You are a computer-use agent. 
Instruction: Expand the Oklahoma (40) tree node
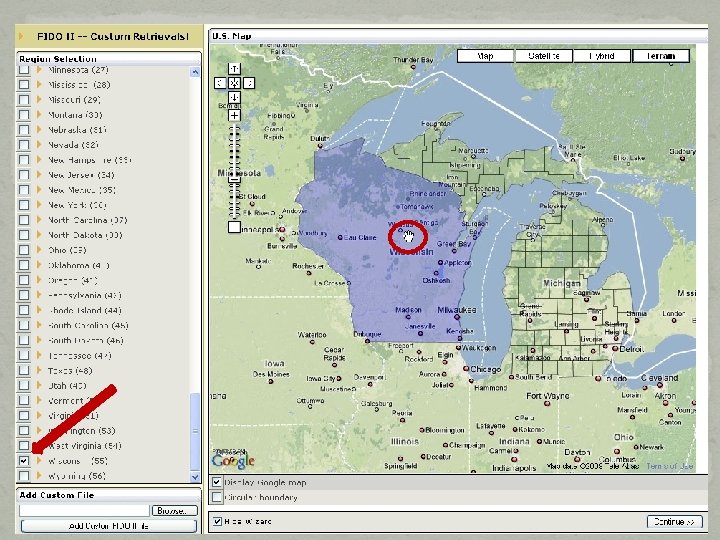(39, 265)
